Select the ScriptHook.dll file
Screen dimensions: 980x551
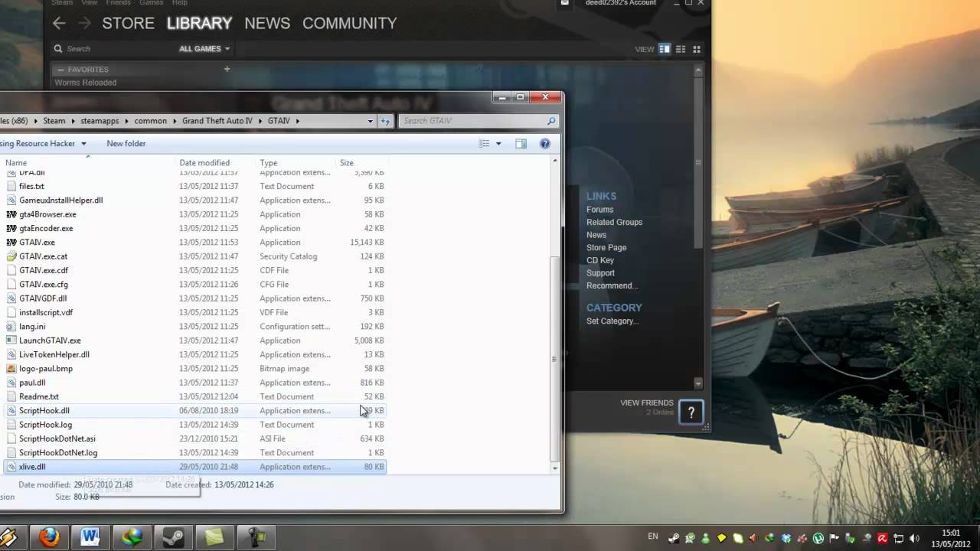click(x=44, y=411)
